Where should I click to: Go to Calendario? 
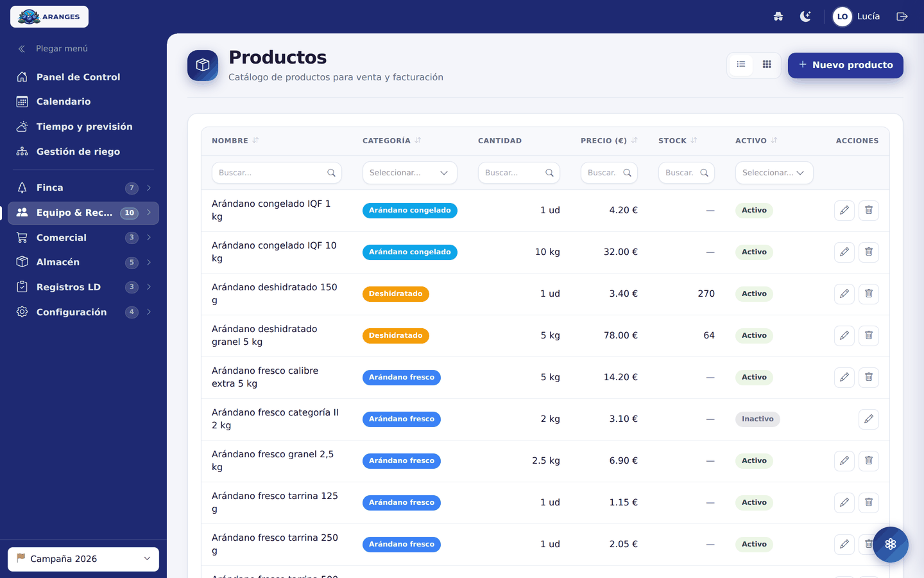83,101
